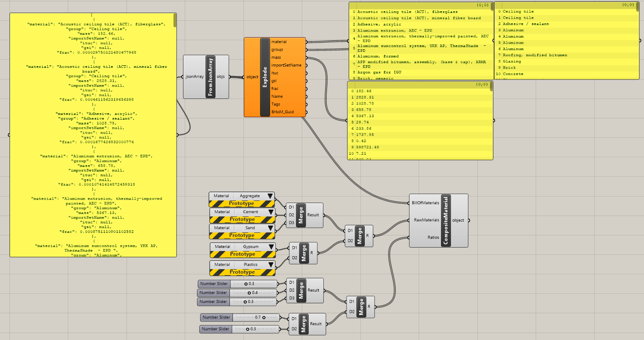Click the jsonArray input of FromJsonArray
644x340 pixels.
(194, 77)
